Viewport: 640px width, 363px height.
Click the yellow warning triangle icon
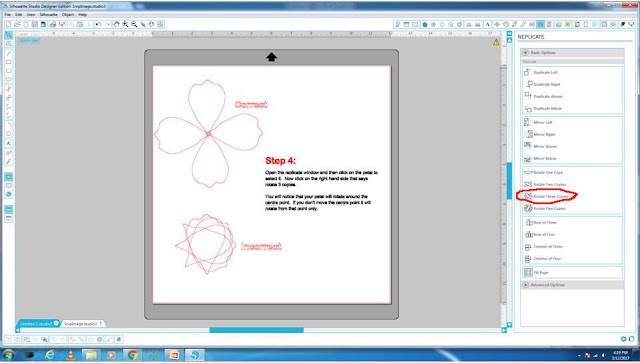click(x=496, y=42)
